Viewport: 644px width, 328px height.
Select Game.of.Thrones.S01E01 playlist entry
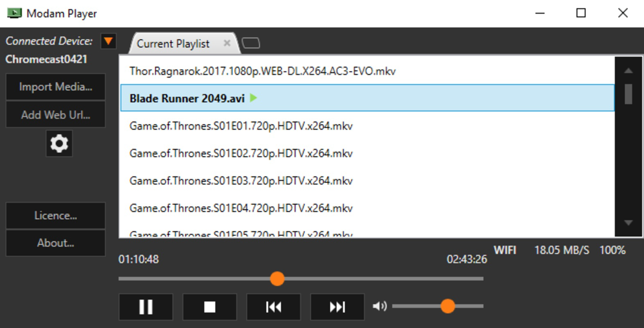click(367, 126)
